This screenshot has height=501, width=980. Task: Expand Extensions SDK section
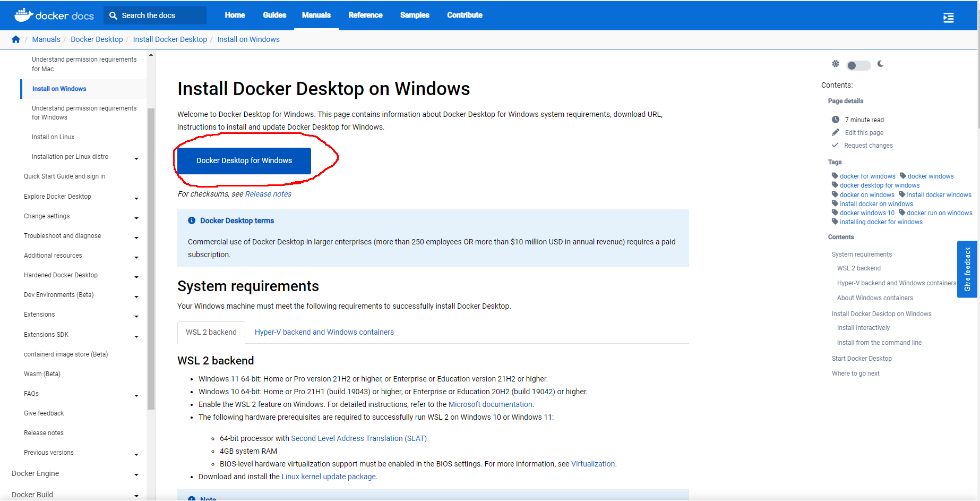(136, 336)
